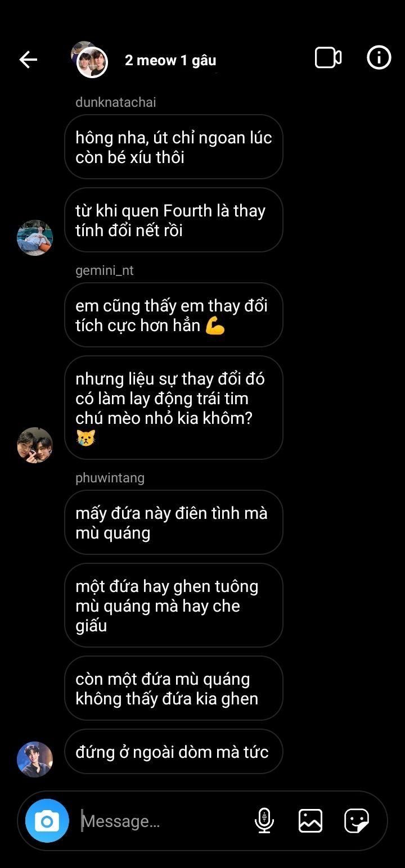The height and width of the screenshot is (868, 405).
Task: Open the chat info icon
Action: [379, 57]
